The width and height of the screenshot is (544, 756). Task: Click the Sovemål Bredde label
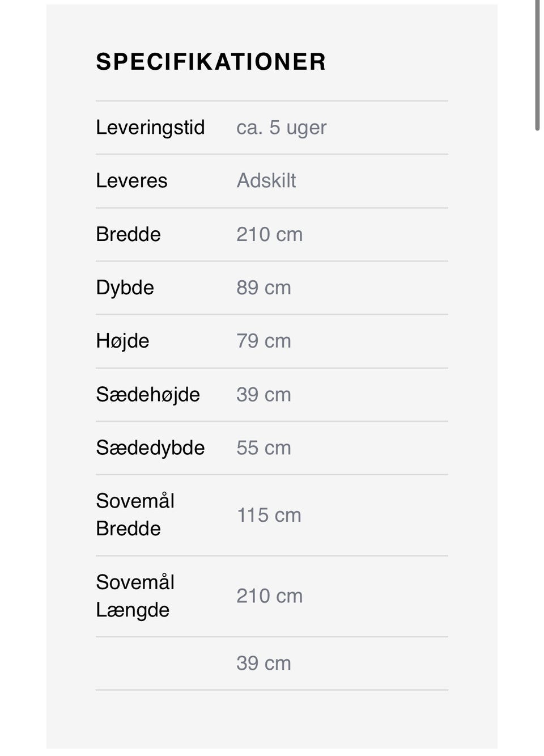135,515
